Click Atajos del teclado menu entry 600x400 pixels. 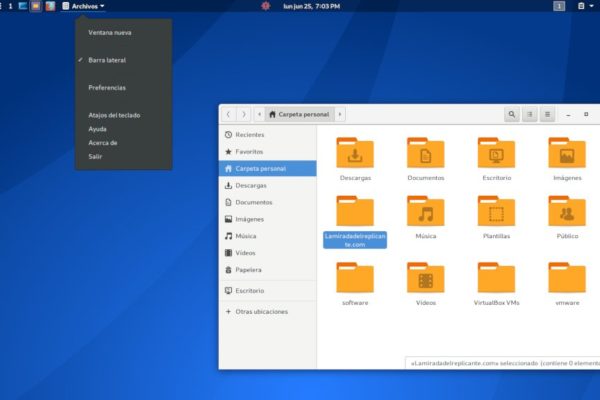[114, 115]
